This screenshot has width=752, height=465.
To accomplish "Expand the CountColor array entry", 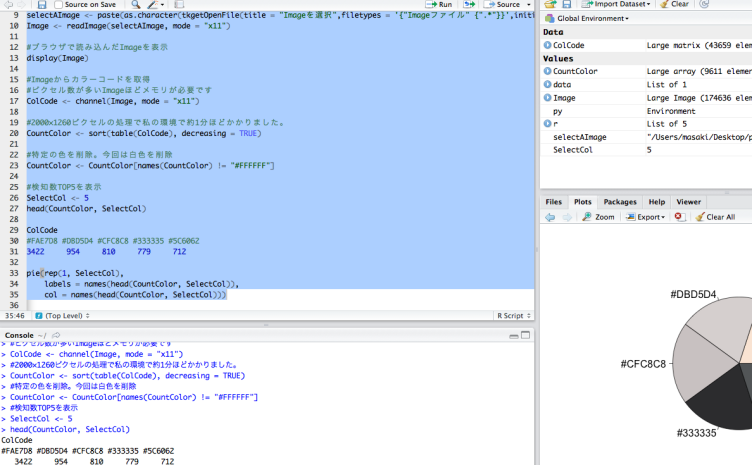I will [548, 71].
